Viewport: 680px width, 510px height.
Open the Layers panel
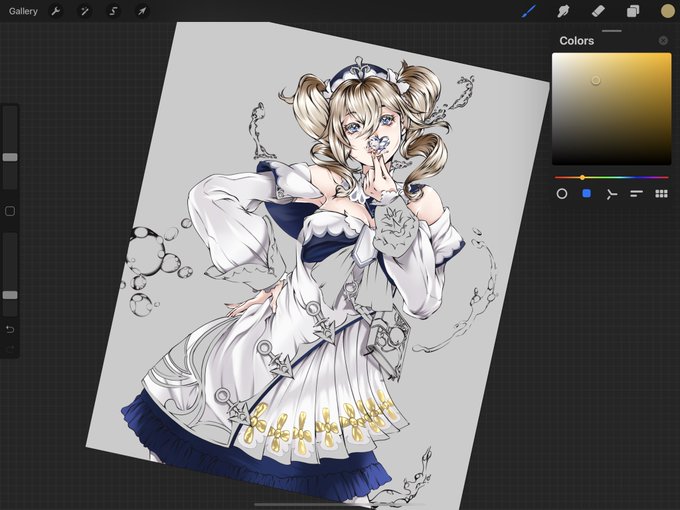(x=633, y=11)
